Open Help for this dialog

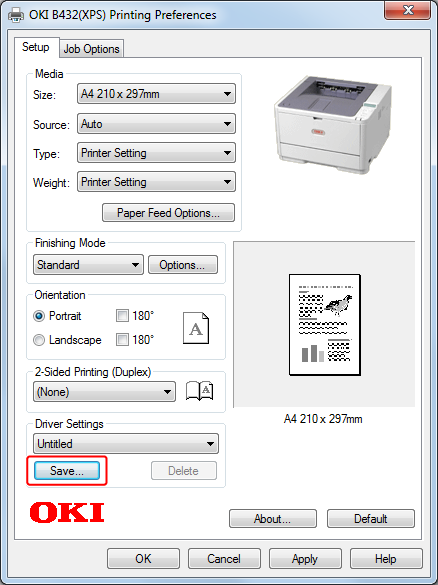point(386,559)
